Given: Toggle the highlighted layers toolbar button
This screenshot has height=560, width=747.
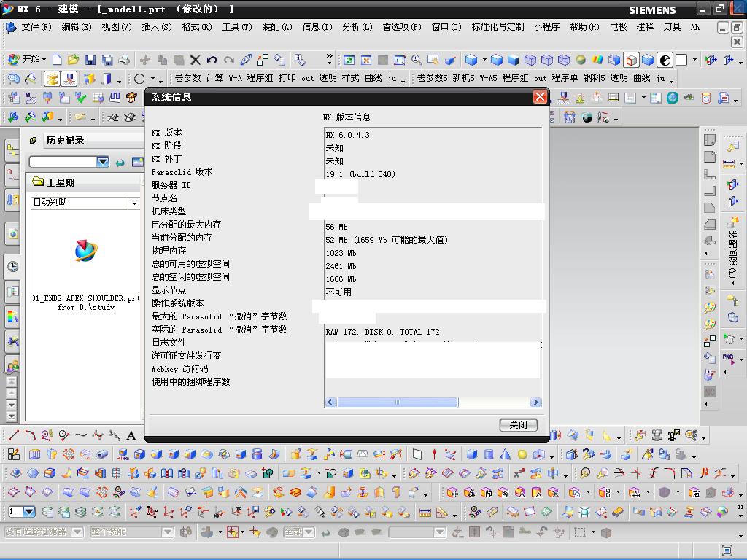Looking at the screenshot, I should click(x=52, y=79).
